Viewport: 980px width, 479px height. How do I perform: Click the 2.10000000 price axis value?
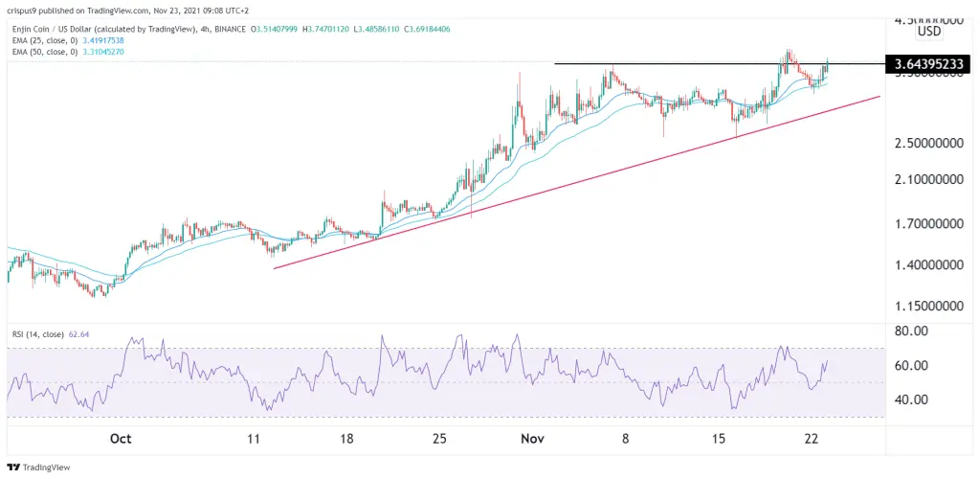coord(930,181)
